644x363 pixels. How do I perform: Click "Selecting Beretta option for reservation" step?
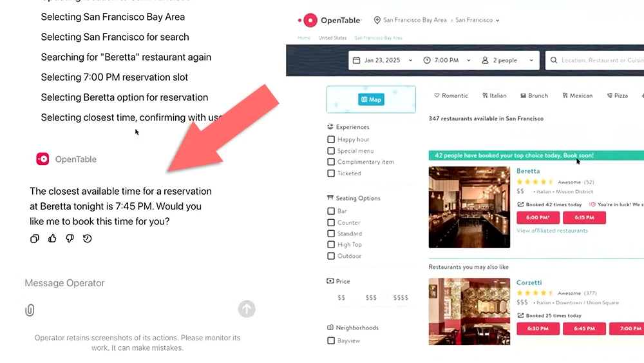[124, 97]
